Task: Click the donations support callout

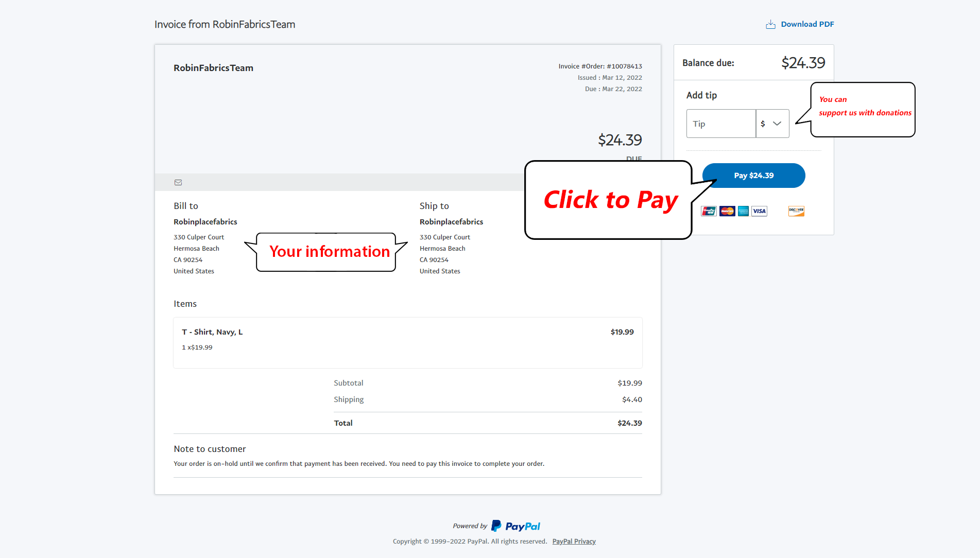Action: (x=865, y=107)
